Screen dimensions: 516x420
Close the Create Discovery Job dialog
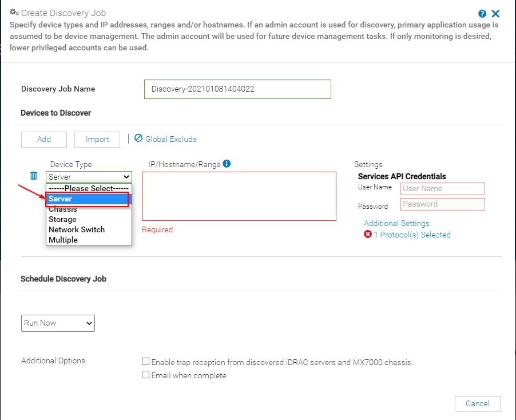(495, 14)
